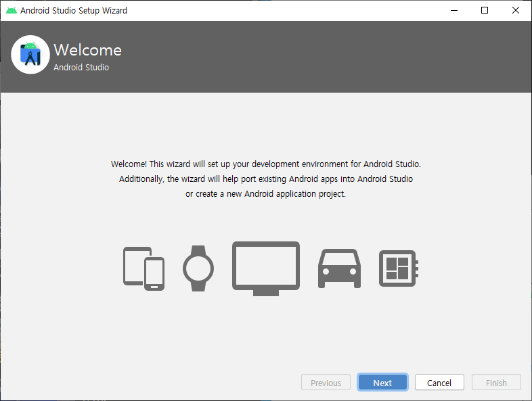
Task: Click the TV screen icon
Action: (x=266, y=268)
